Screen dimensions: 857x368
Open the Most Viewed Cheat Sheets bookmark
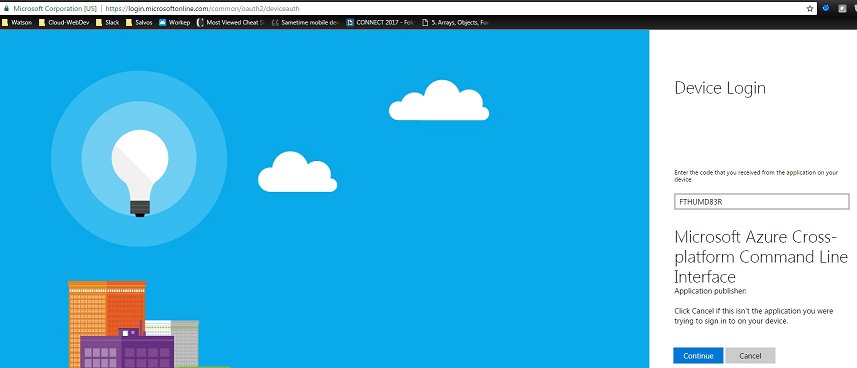point(230,23)
